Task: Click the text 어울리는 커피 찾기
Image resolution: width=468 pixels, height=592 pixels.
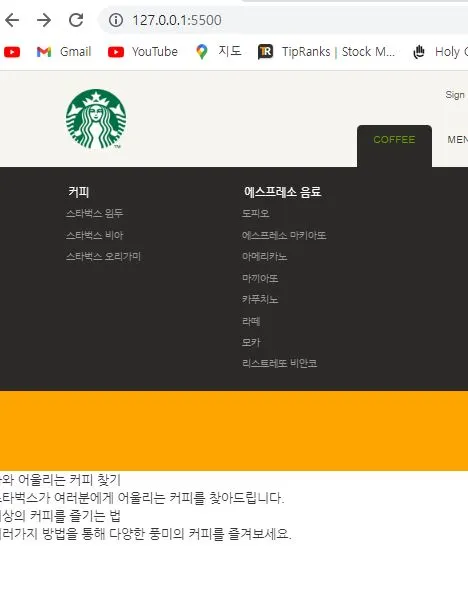Action: (69, 480)
